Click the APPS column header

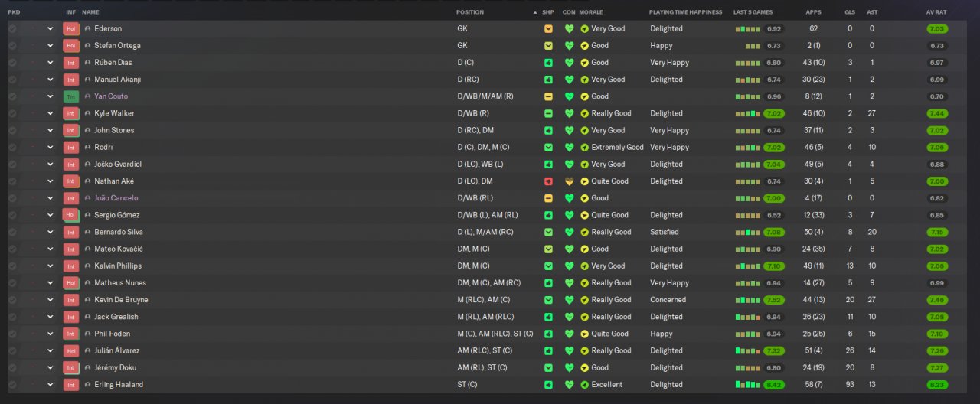point(813,12)
